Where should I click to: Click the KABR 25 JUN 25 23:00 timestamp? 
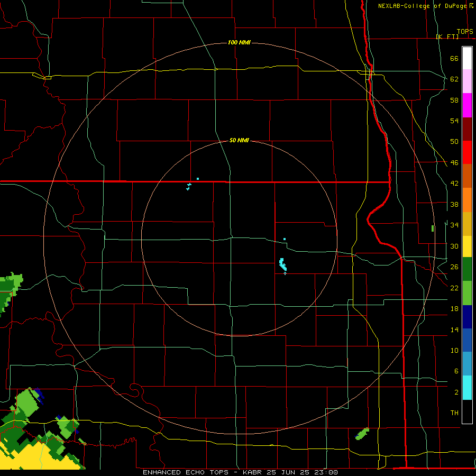coord(290,472)
